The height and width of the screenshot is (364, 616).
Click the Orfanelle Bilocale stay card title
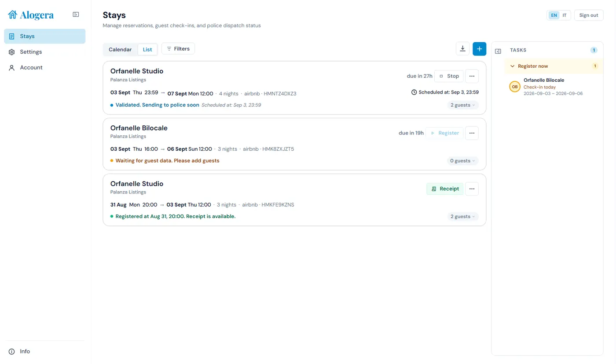click(x=139, y=128)
